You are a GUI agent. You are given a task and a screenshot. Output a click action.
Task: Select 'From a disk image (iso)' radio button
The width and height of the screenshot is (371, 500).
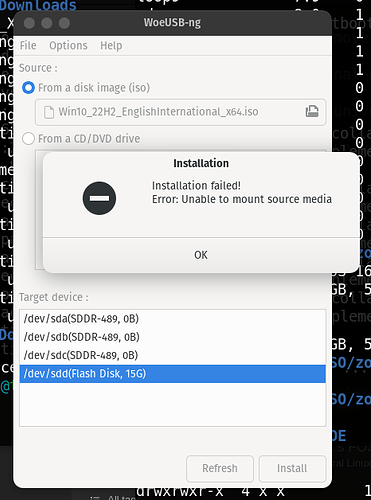click(28, 88)
